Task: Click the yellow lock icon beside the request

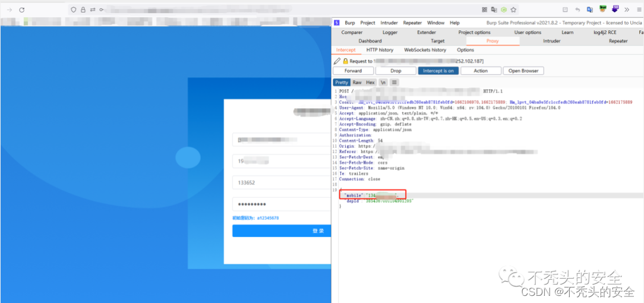Action: point(345,61)
